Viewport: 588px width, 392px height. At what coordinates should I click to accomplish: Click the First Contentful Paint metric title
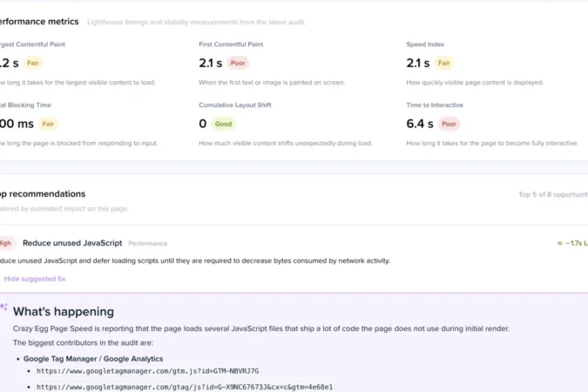[231, 44]
